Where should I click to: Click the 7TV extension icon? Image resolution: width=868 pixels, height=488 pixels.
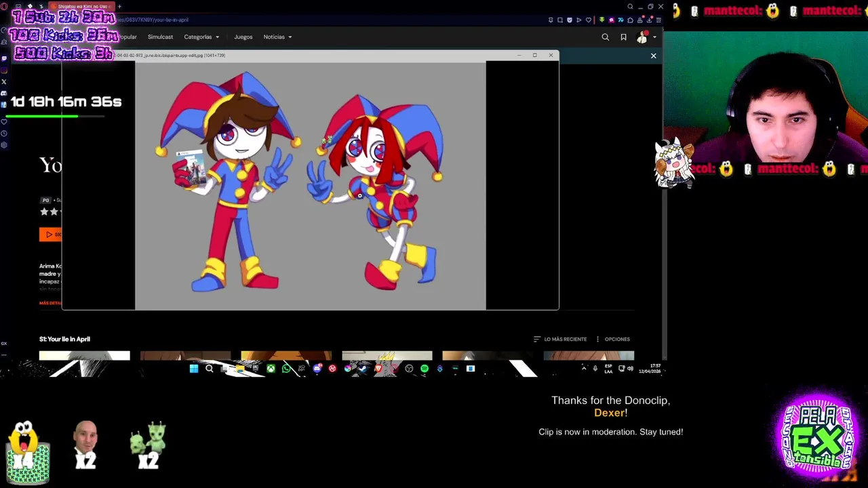coord(620,20)
